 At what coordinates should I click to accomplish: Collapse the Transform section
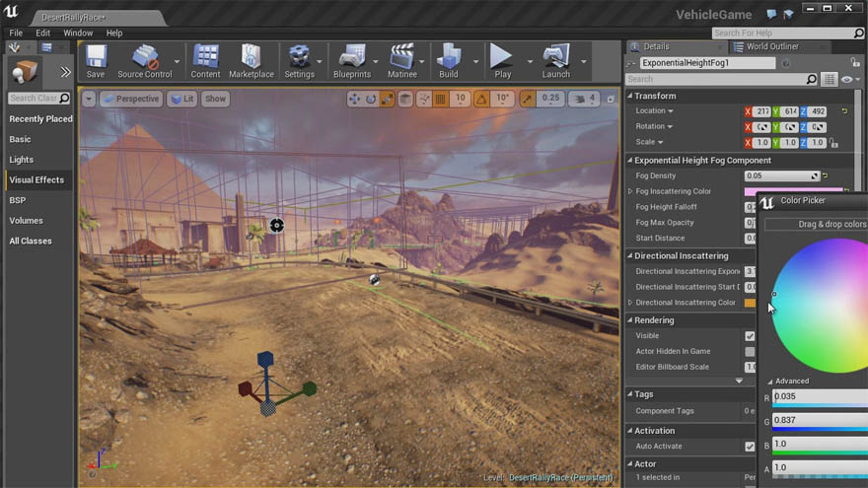tap(630, 96)
